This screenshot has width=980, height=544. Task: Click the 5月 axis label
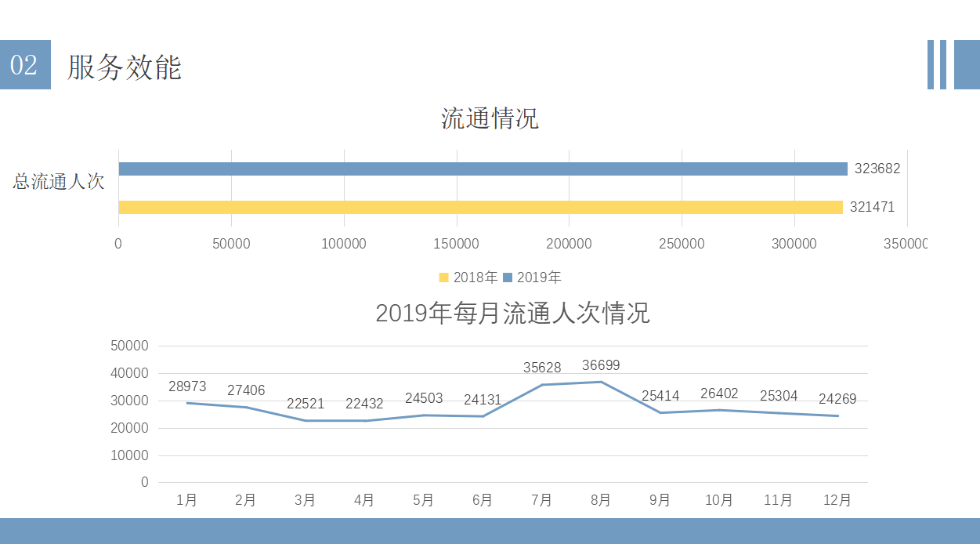tap(424, 500)
